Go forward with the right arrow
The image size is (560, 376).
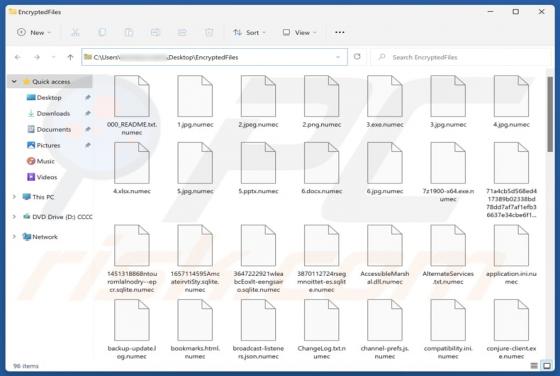coord(37,57)
